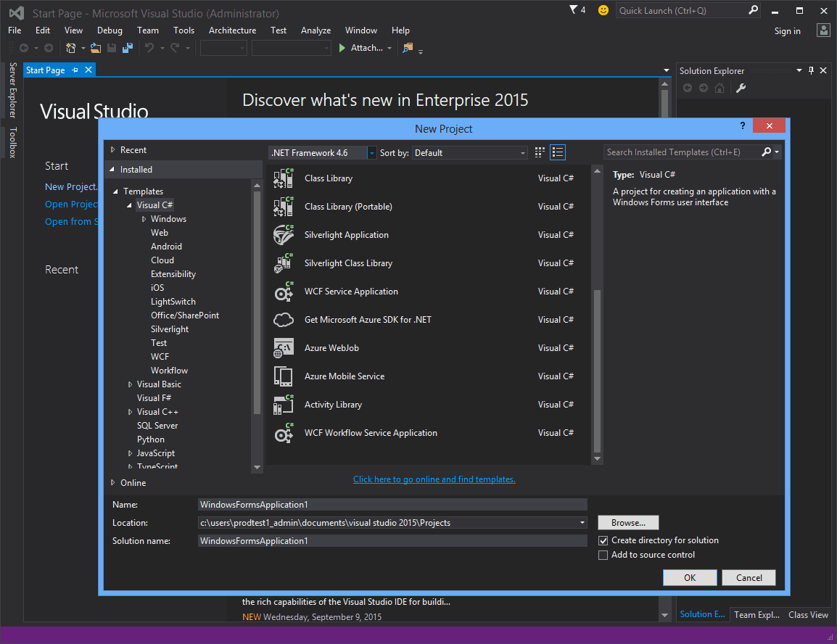Open the Server Explorer side tab
Screen dimensions: 837x644
click(x=13, y=90)
